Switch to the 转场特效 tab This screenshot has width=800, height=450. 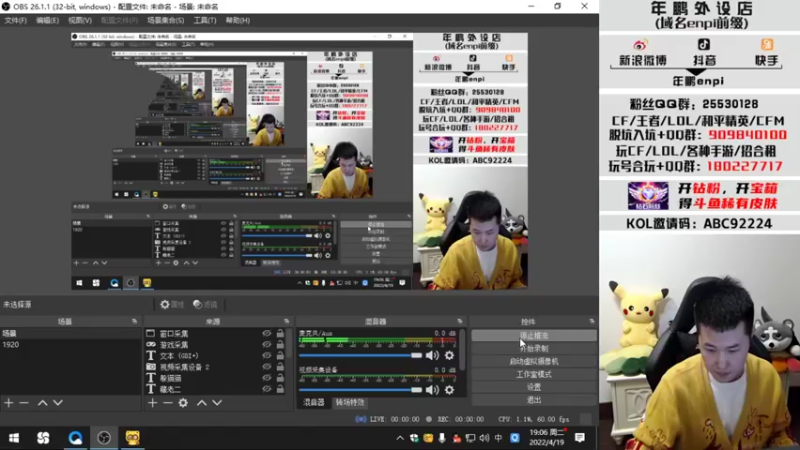[349, 403]
